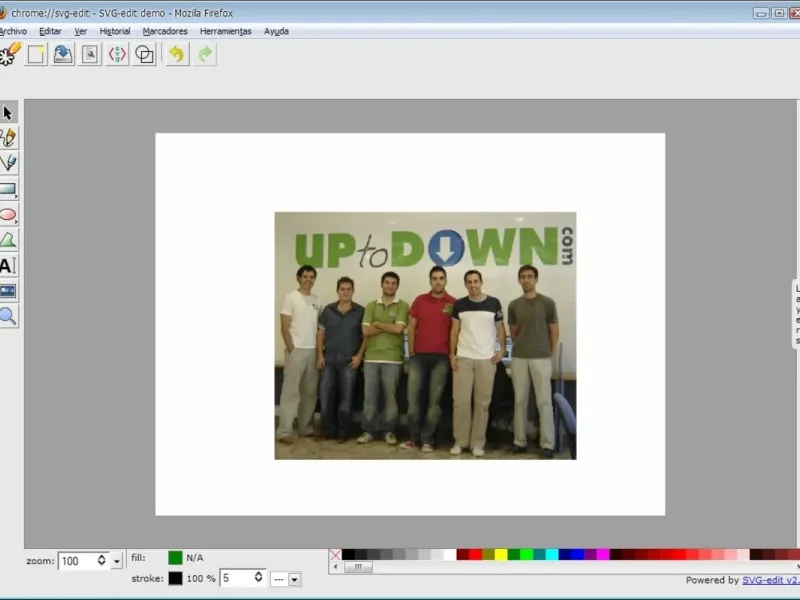Viewport: 800px width, 600px height.
Task: Choose the Image tool
Action: click(8, 291)
